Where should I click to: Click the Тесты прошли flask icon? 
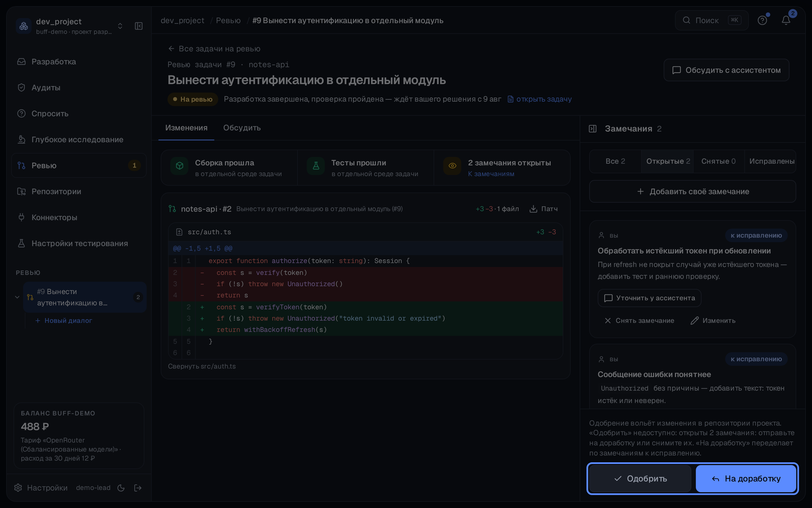316,166
